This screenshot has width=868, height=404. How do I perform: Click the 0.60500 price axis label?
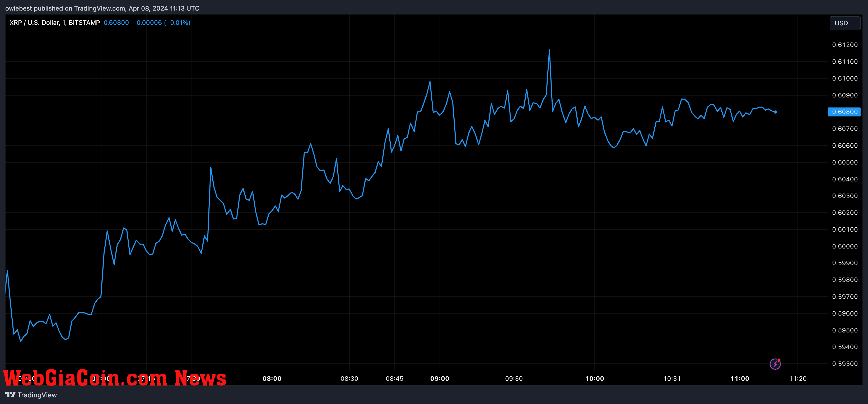click(845, 162)
